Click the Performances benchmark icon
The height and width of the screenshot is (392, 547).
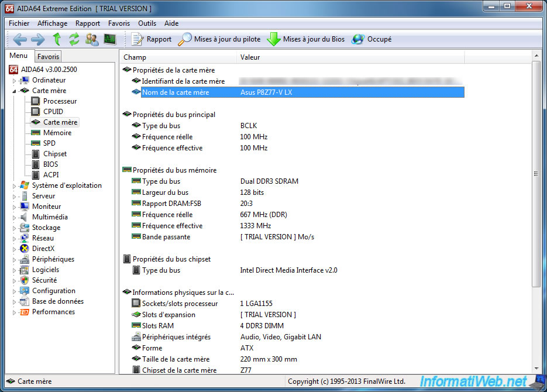25,312
